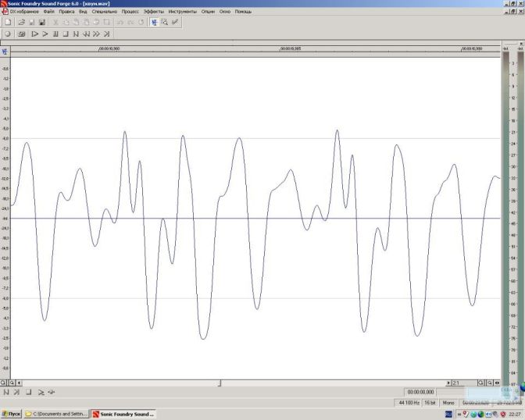Open the Окно menu
Image resolution: width=525 pixels, height=420 pixels.
225,12
